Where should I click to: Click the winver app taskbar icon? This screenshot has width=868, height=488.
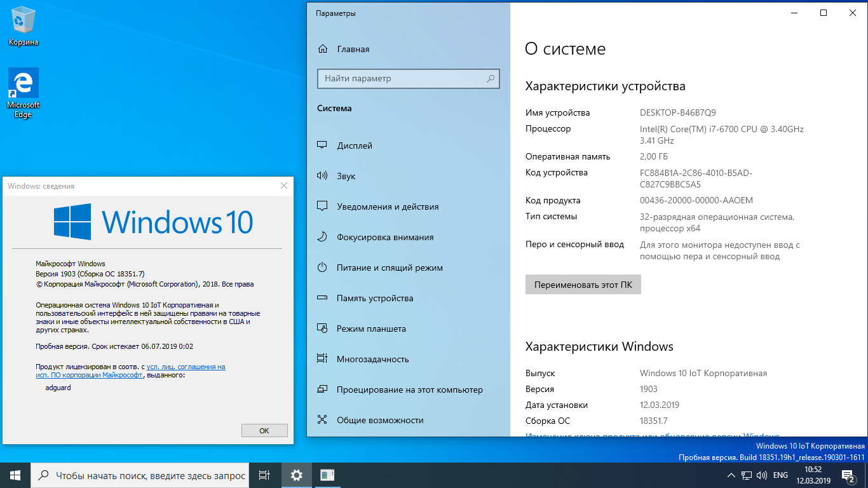pos(327,475)
